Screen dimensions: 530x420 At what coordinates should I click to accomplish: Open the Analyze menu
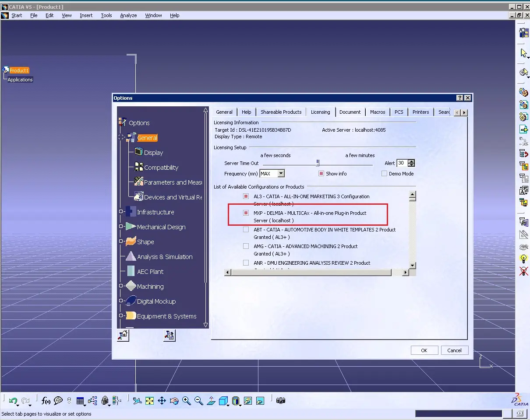click(128, 15)
